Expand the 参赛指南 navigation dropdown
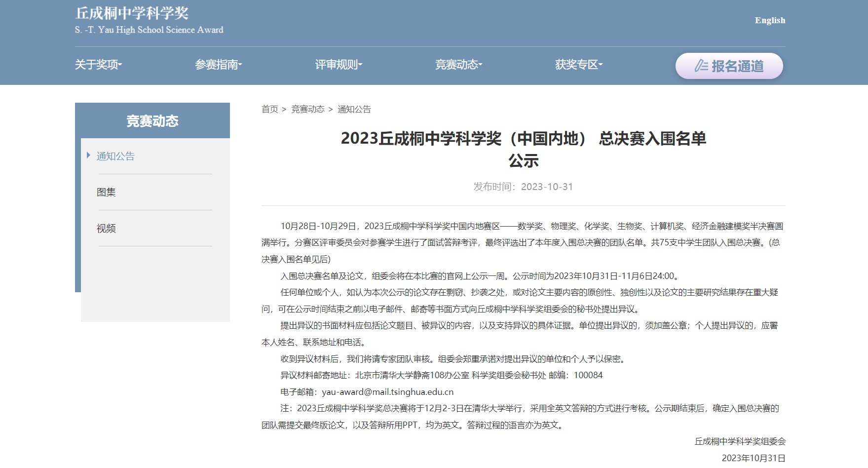Image resolution: width=868 pixels, height=468 pixels. point(219,65)
